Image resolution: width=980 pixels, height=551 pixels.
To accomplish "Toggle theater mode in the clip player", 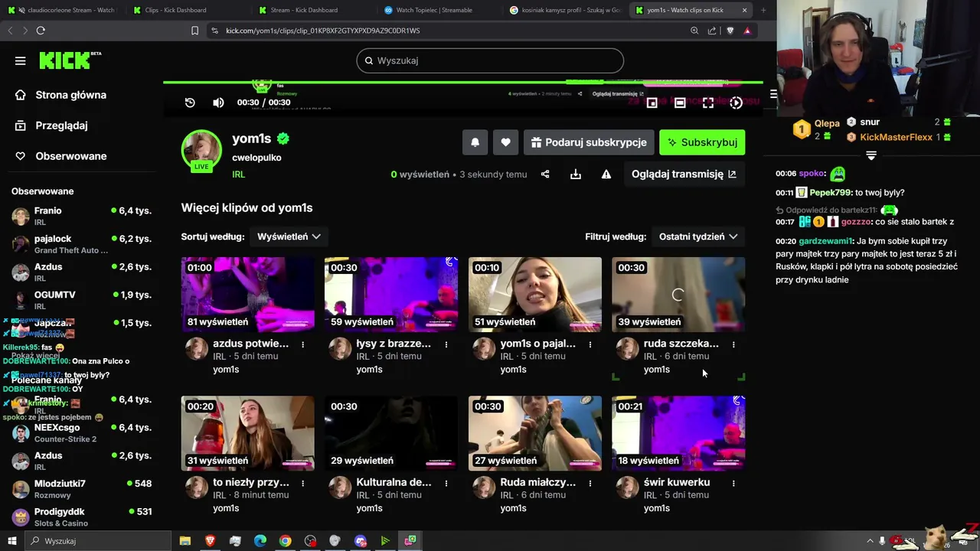I will [680, 103].
